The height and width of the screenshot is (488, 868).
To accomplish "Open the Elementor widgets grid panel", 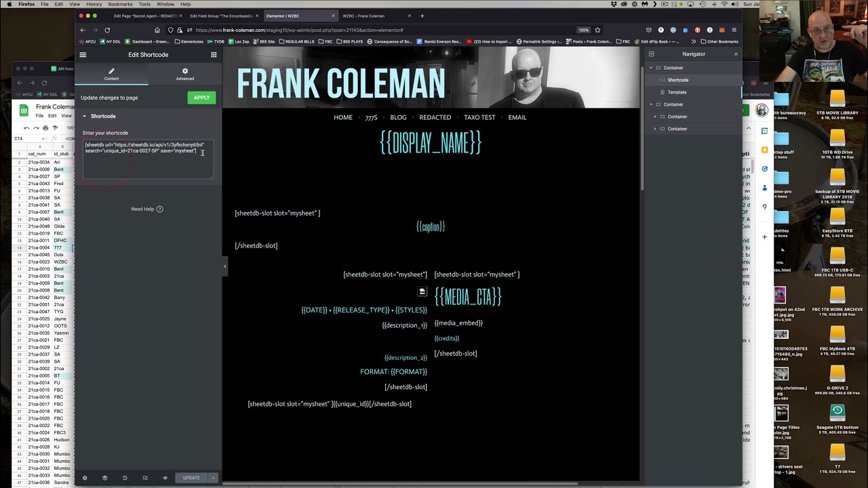I will 214,55.
